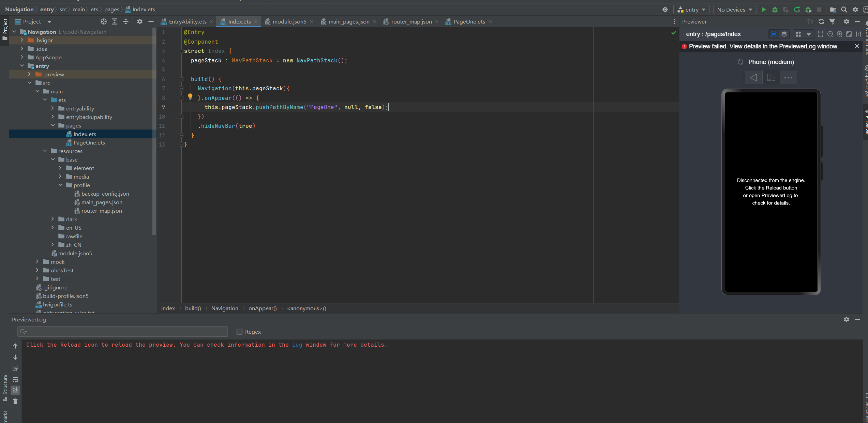Open multi-profile grid icon in previewer

pos(798,34)
